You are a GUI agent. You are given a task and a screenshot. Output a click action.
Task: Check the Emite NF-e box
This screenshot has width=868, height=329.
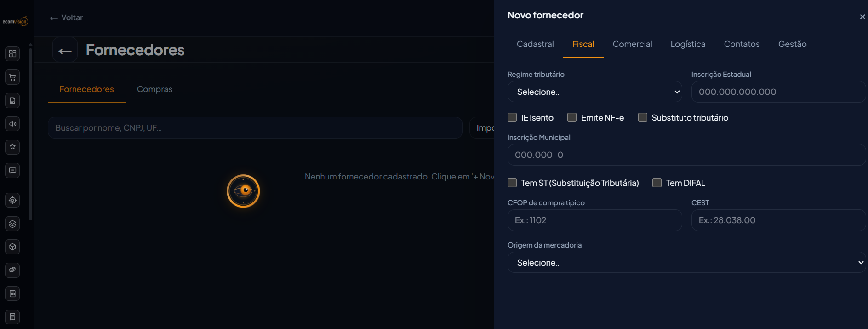click(x=572, y=117)
